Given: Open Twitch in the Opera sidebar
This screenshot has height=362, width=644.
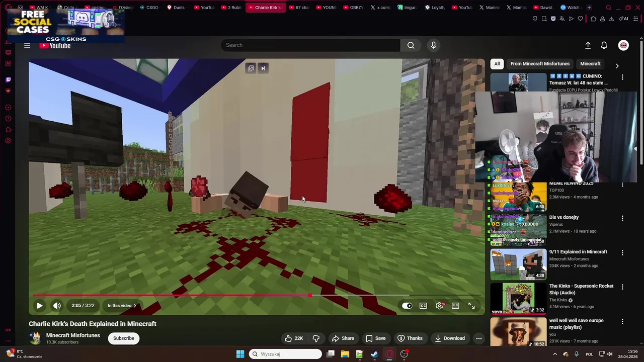Looking at the screenshot, I should point(8,80).
